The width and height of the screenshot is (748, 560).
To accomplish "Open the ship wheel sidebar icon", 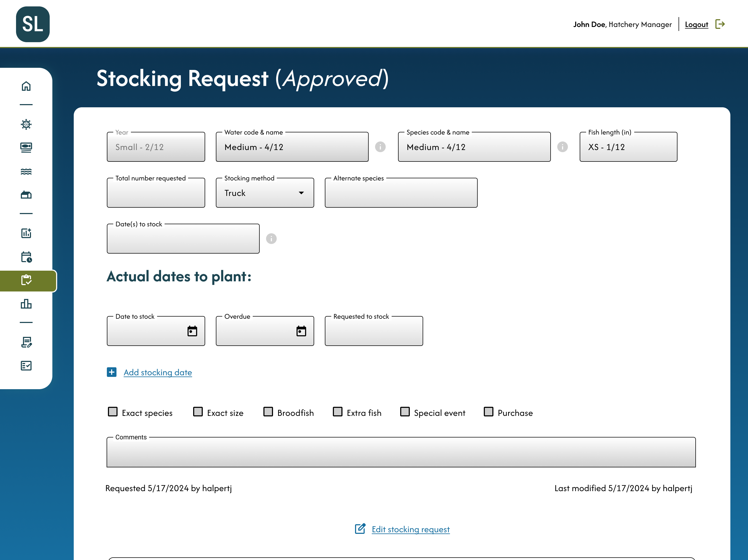I will coord(26,124).
